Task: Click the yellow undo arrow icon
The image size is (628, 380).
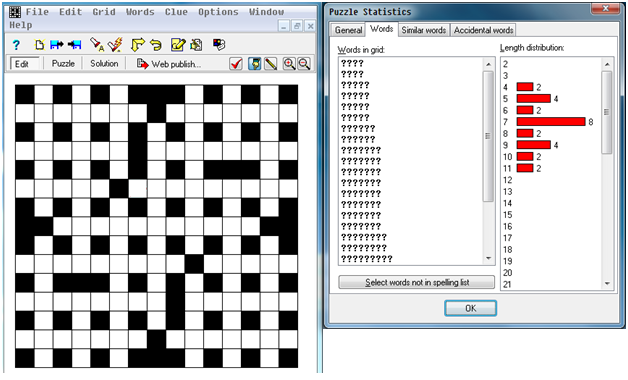Action: [156, 44]
